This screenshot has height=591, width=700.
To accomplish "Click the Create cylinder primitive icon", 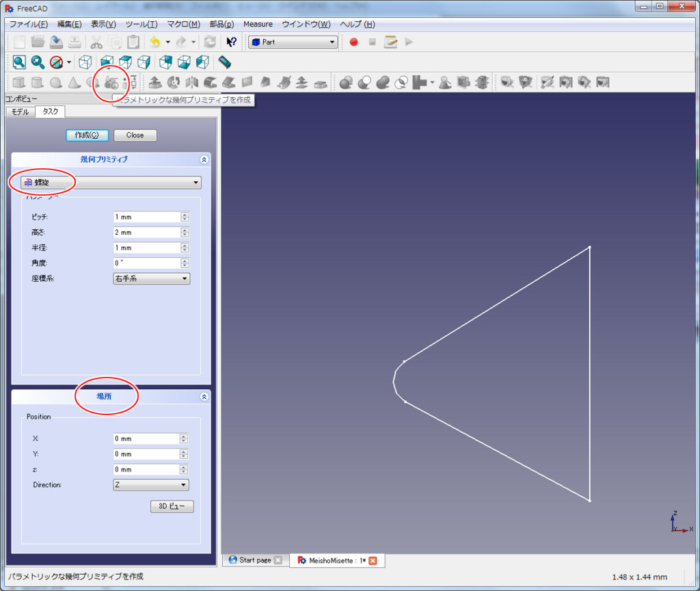I will click(x=38, y=82).
